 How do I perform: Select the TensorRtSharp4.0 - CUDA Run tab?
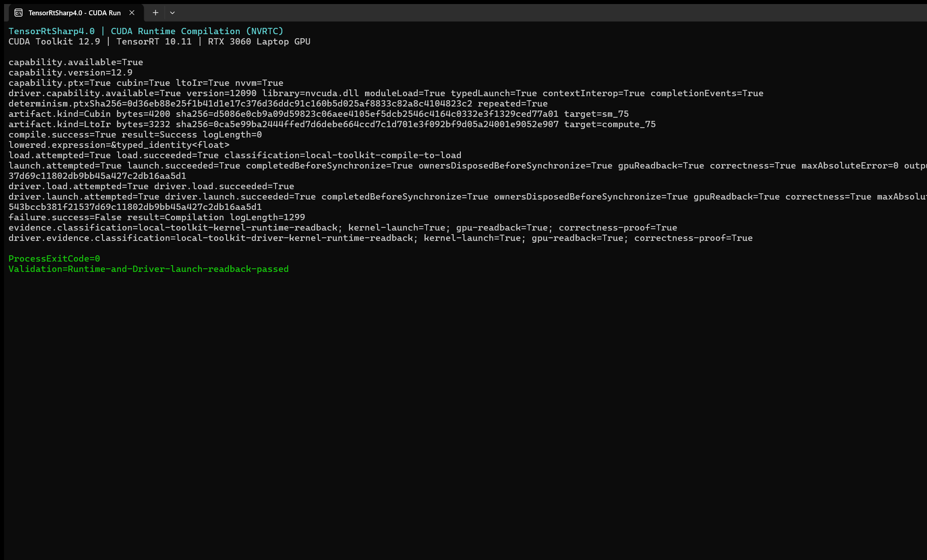(x=76, y=13)
